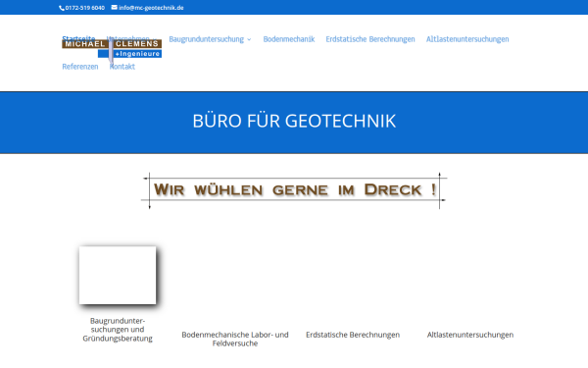588x368 pixels.
Task: Select the Erdstatische Berechnungen caption below
Action: [353, 335]
